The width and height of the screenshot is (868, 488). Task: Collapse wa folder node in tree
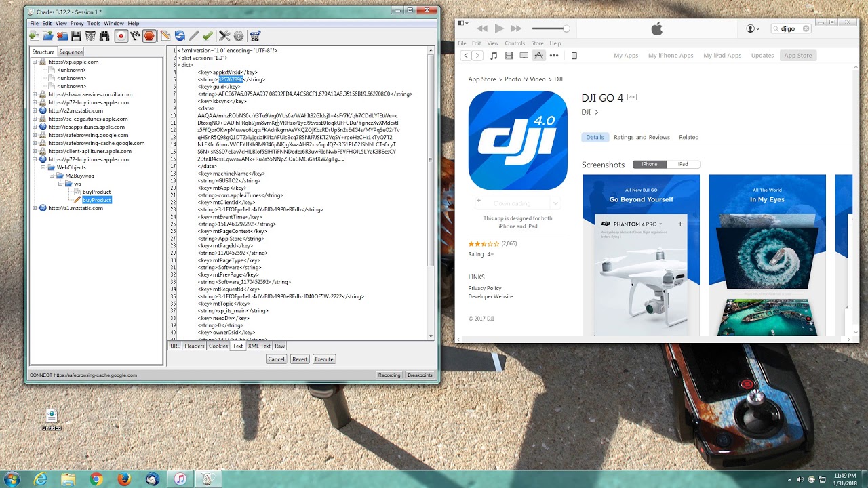click(60, 184)
